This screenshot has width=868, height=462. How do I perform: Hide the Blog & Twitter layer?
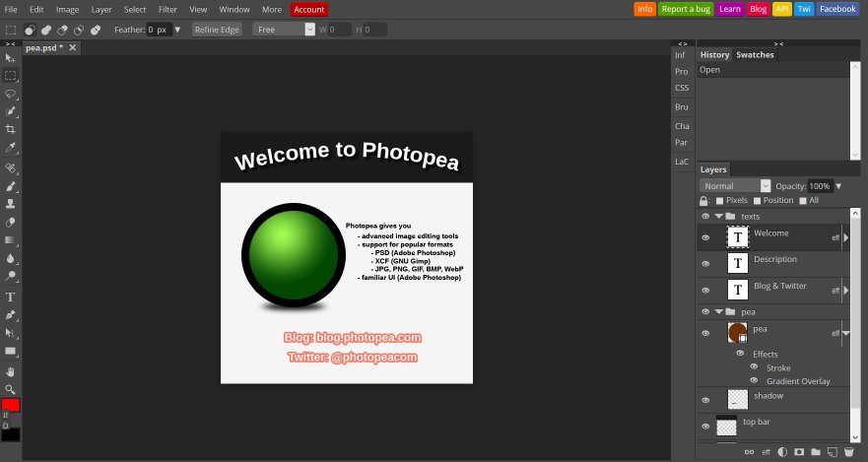pyautogui.click(x=705, y=291)
